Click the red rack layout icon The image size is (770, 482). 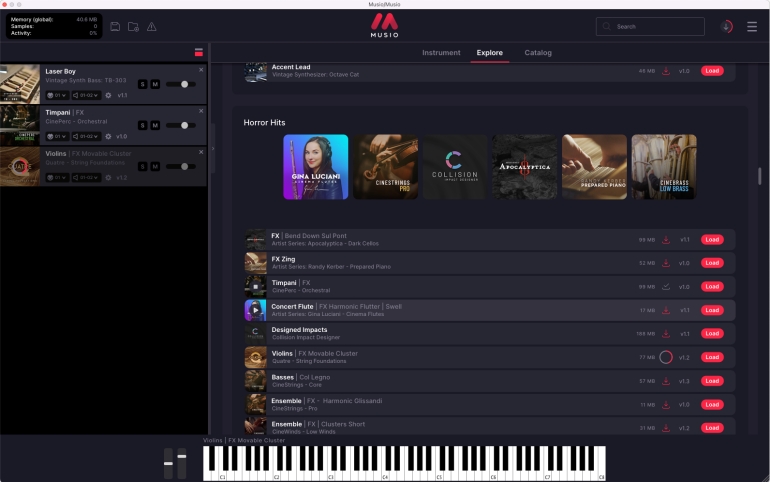(x=199, y=53)
